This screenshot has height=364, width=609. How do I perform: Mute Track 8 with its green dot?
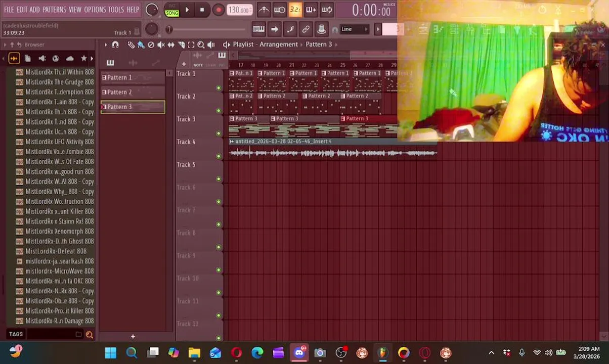[219, 247]
